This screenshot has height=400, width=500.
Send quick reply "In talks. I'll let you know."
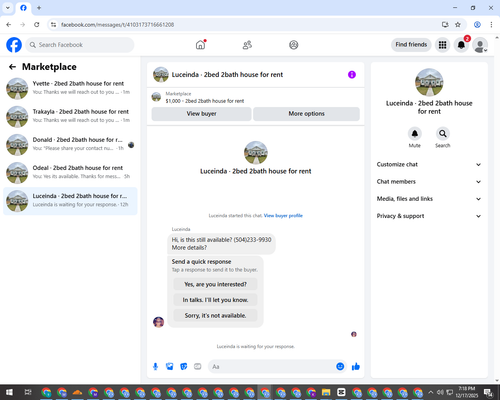(x=215, y=300)
